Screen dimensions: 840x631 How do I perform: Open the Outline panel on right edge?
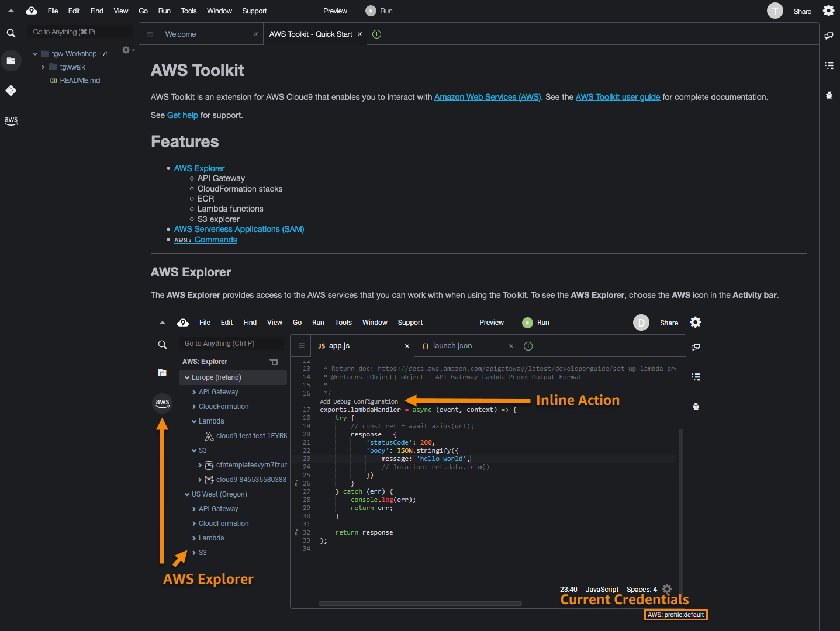pyautogui.click(x=829, y=65)
